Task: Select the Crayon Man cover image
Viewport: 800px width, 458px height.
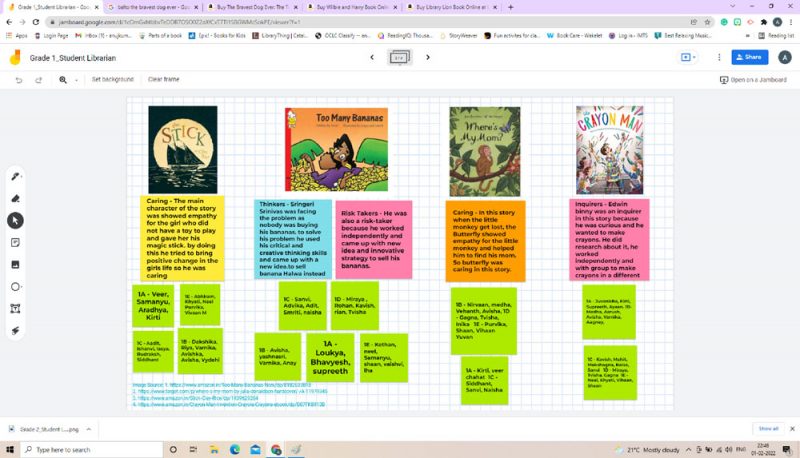Action: [x=610, y=150]
